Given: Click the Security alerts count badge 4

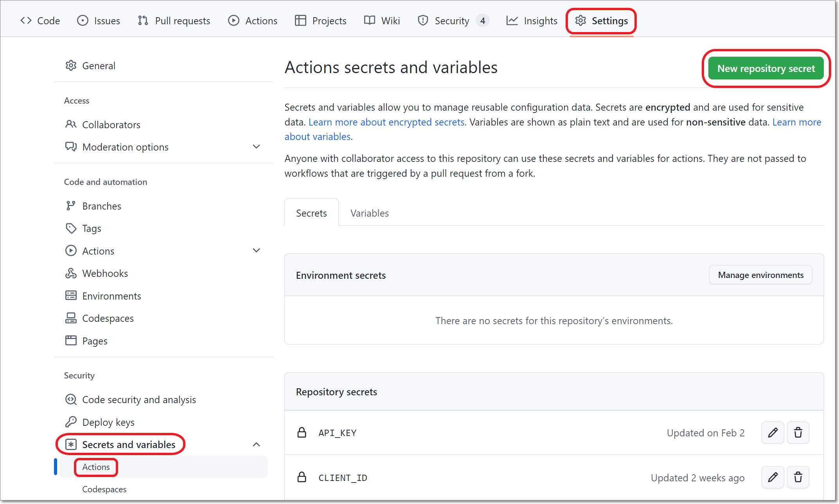Looking at the screenshot, I should (483, 21).
